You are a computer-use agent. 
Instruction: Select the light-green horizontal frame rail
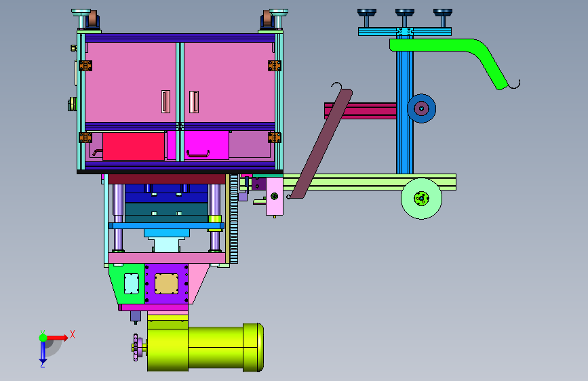pyautogui.click(x=370, y=182)
